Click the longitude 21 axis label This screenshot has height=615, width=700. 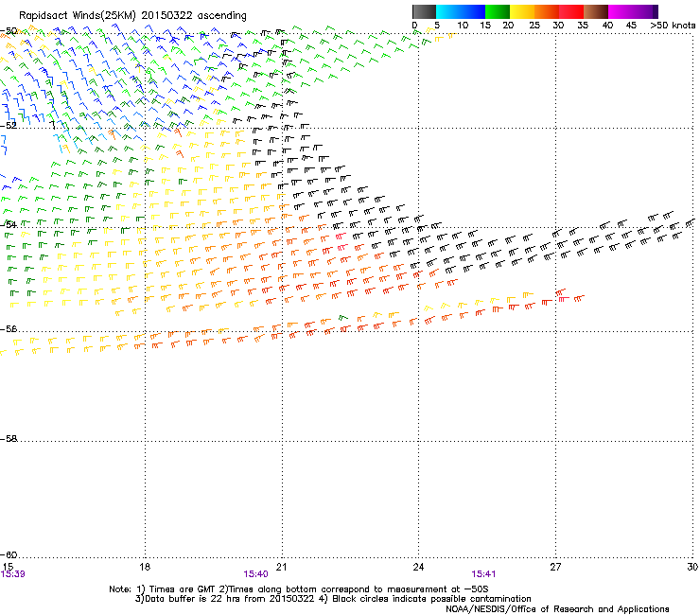[281, 567]
